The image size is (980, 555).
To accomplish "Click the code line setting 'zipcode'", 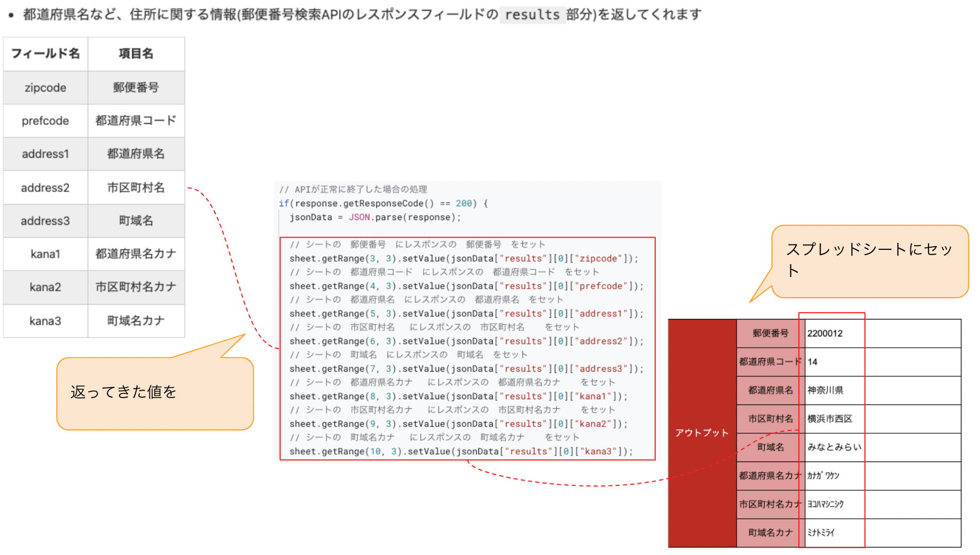I will [464, 259].
